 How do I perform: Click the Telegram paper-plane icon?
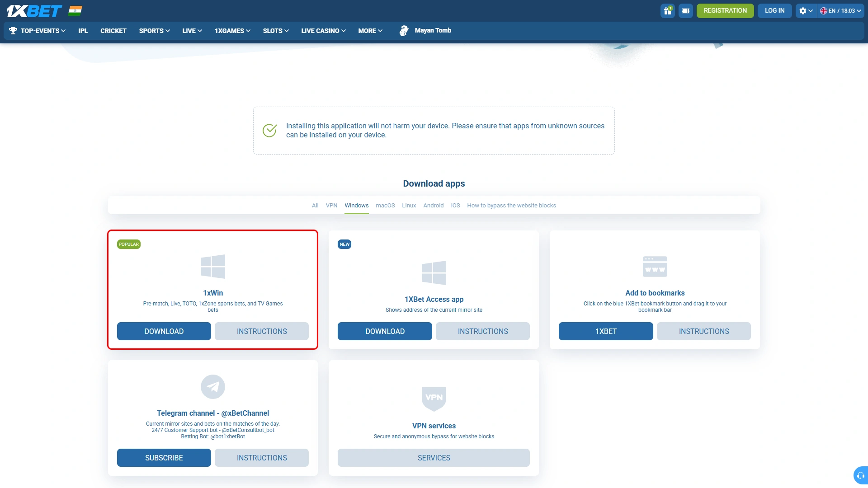(x=213, y=387)
